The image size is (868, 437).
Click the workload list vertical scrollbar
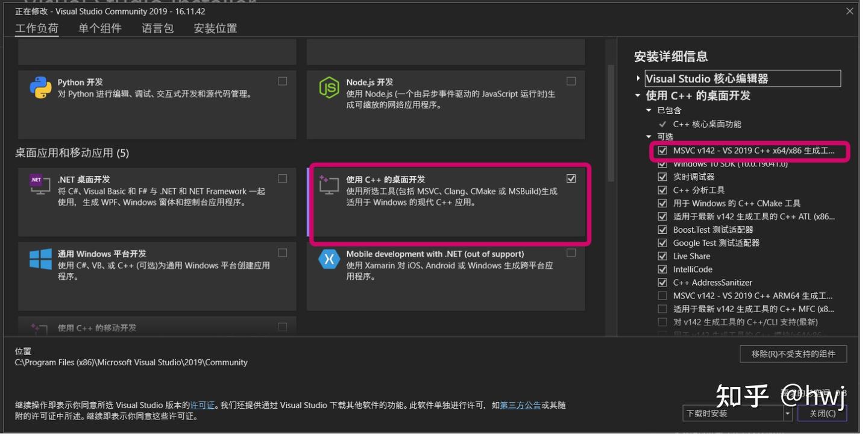610,124
